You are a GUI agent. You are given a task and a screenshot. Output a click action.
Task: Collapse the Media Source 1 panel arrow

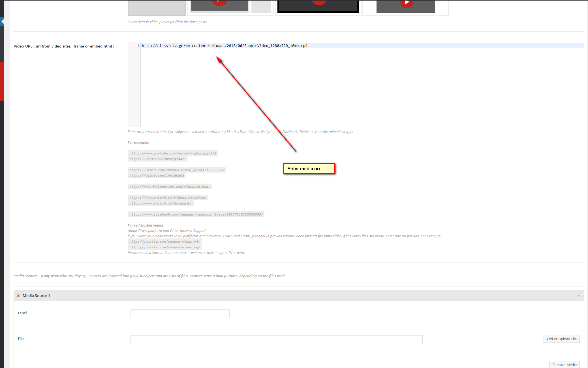point(578,296)
